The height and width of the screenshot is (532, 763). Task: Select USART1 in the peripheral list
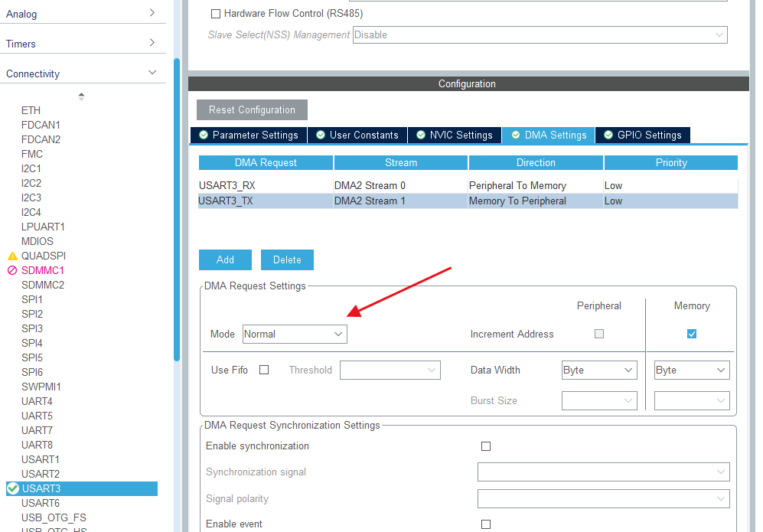[x=41, y=459]
